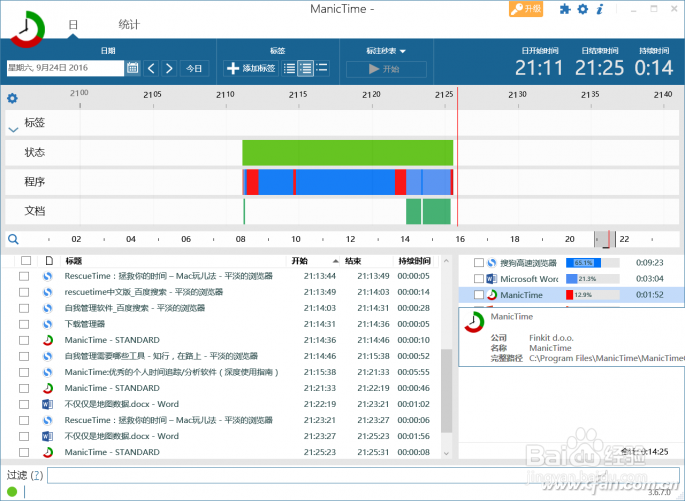Click the ManicTime logo icon
The width and height of the screenshot is (685, 501).
(x=27, y=29)
